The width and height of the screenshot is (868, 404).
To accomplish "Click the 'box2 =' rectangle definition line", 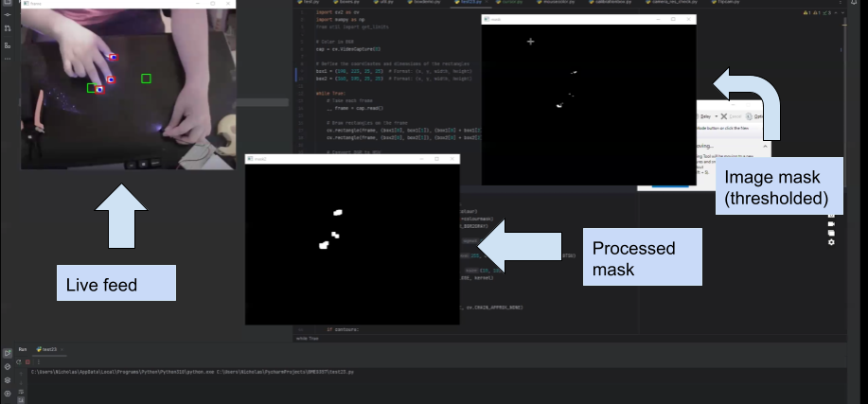I will coord(394,79).
